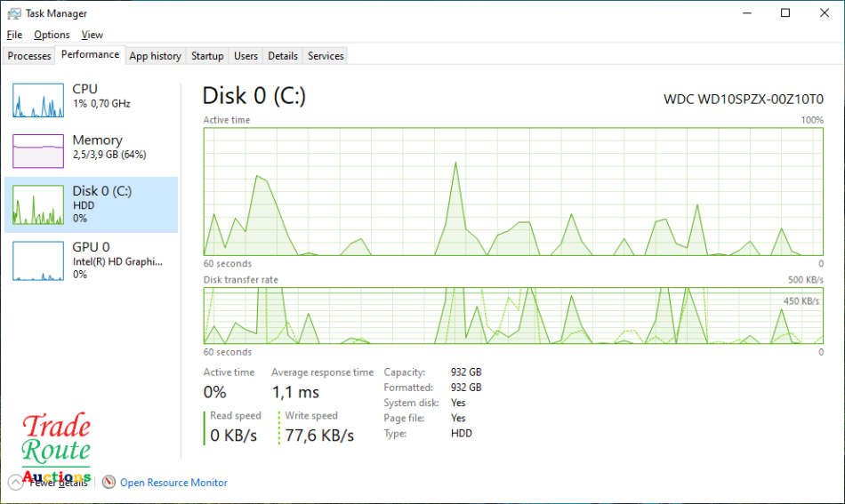Image resolution: width=845 pixels, height=504 pixels.
Task: Open the Users tab
Action: tap(245, 56)
